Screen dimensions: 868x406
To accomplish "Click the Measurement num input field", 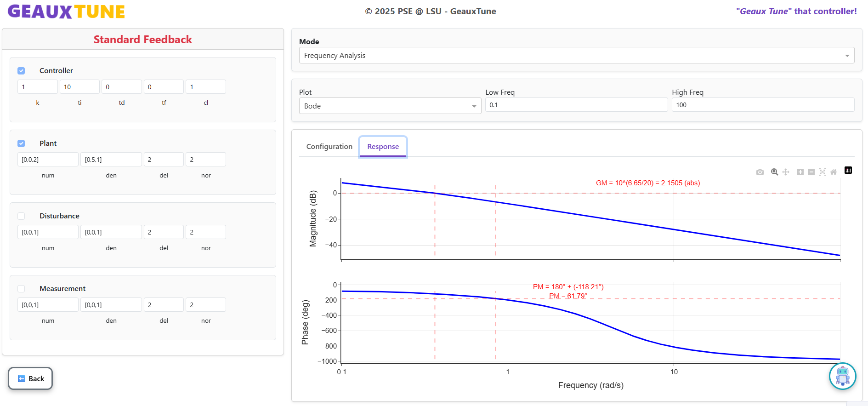I will (x=48, y=305).
